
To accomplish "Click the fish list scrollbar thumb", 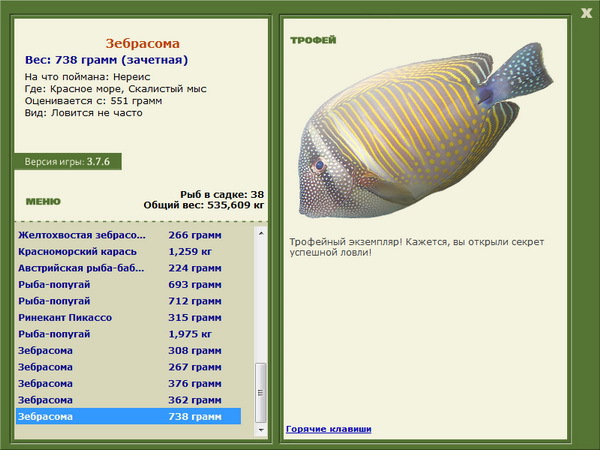I will [x=261, y=393].
